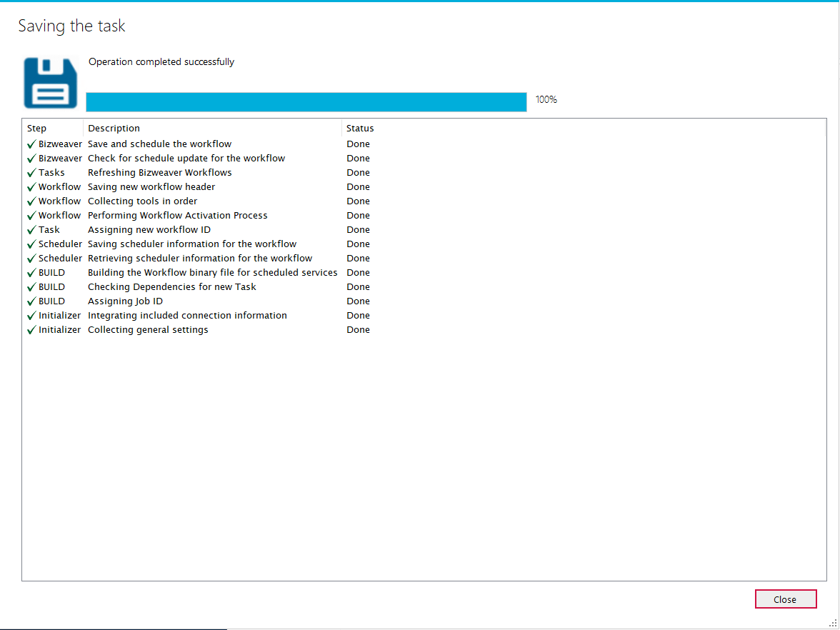Image resolution: width=840 pixels, height=630 pixels.
Task: Click checkmark beside Check for schedule update
Action: pyautogui.click(x=31, y=159)
